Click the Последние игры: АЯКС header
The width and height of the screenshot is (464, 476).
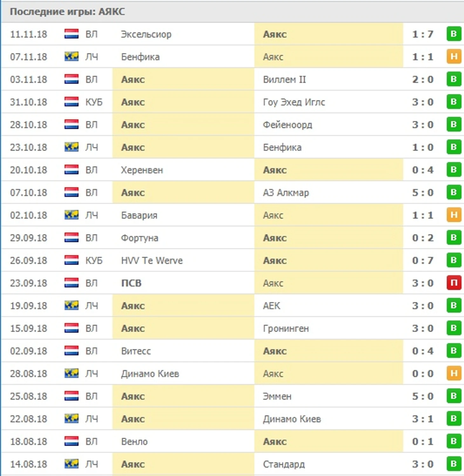click(67, 12)
